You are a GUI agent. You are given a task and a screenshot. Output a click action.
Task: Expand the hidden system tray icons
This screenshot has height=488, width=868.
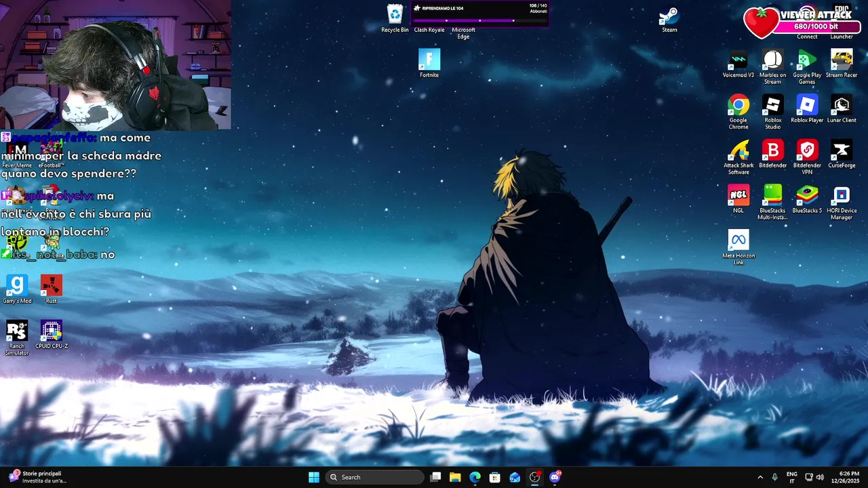[x=760, y=477]
